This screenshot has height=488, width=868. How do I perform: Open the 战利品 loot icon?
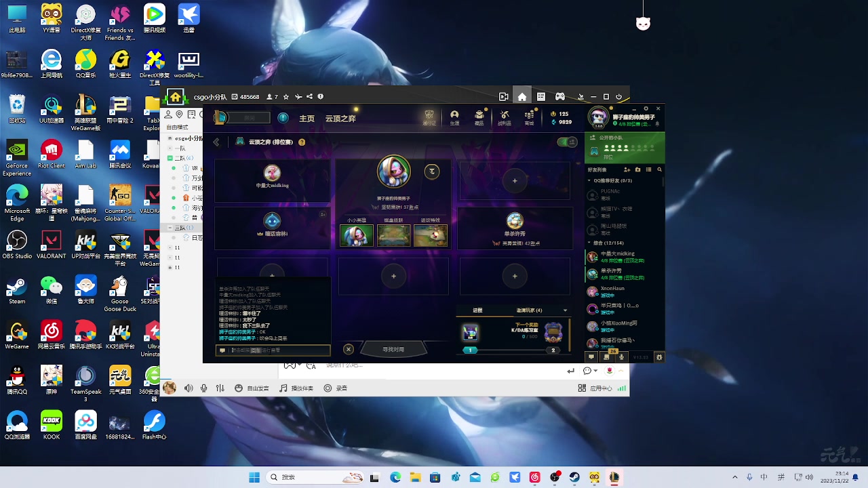(505, 117)
